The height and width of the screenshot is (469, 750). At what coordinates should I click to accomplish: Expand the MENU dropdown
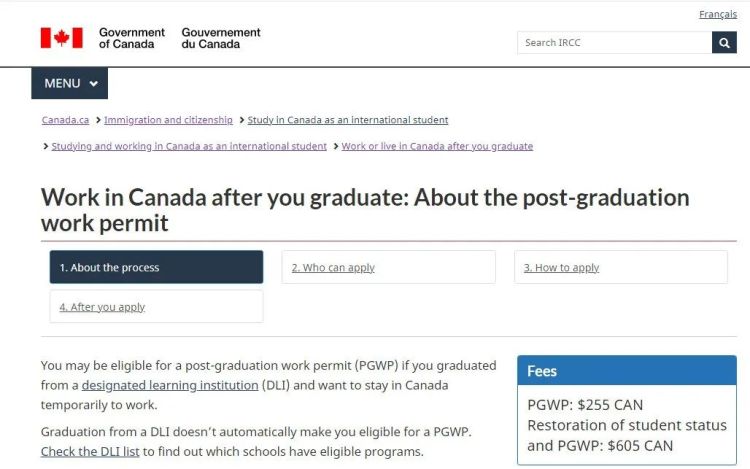tap(69, 83)
